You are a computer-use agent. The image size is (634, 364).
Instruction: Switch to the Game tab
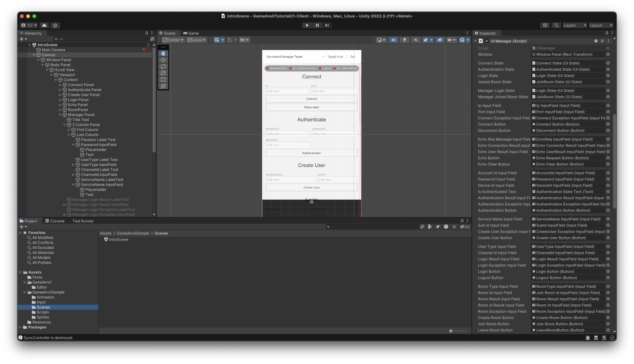tap(191, 33)
